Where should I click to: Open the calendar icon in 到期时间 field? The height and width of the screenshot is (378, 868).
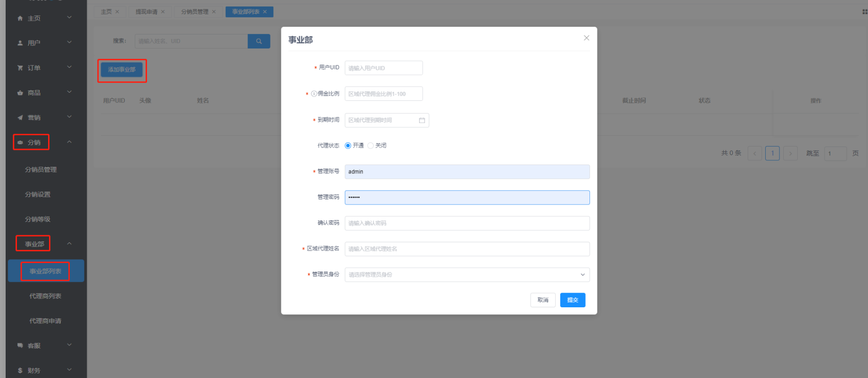422,120
